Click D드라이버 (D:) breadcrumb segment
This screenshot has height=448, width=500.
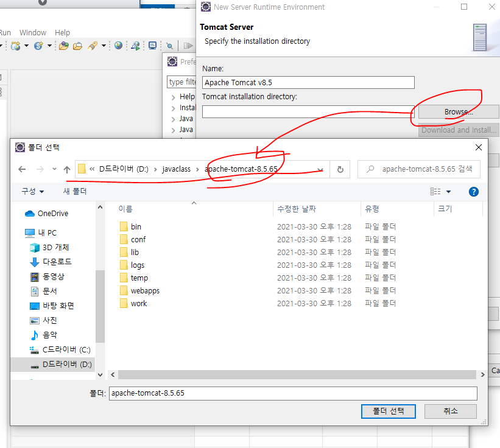pyautogui.click(x=124, y=169)
